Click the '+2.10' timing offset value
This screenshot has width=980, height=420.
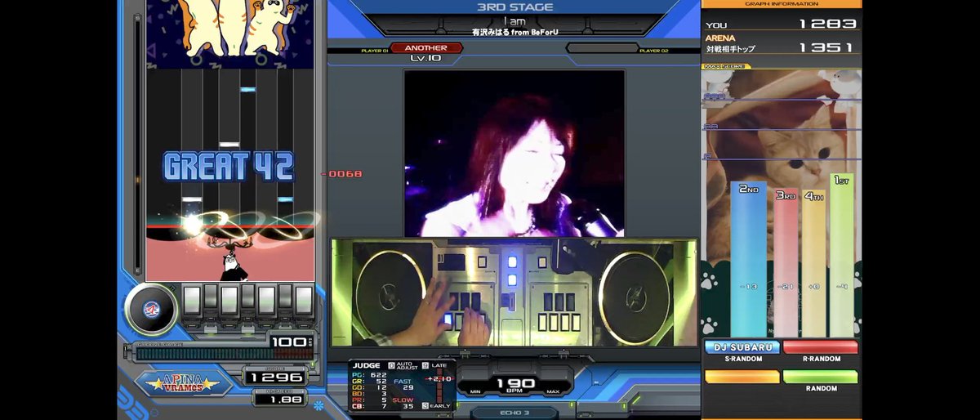pos(439,378)
